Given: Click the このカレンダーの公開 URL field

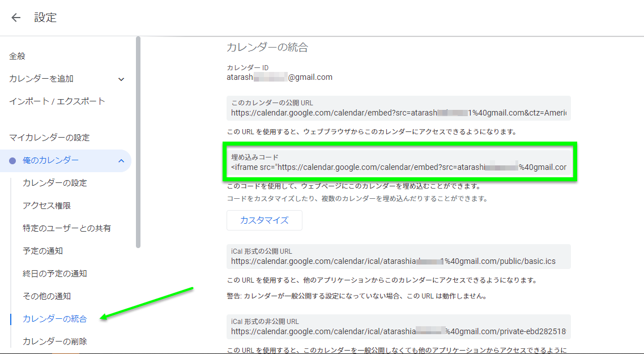Looking at the screenshot, I should (x=398, y=108).
